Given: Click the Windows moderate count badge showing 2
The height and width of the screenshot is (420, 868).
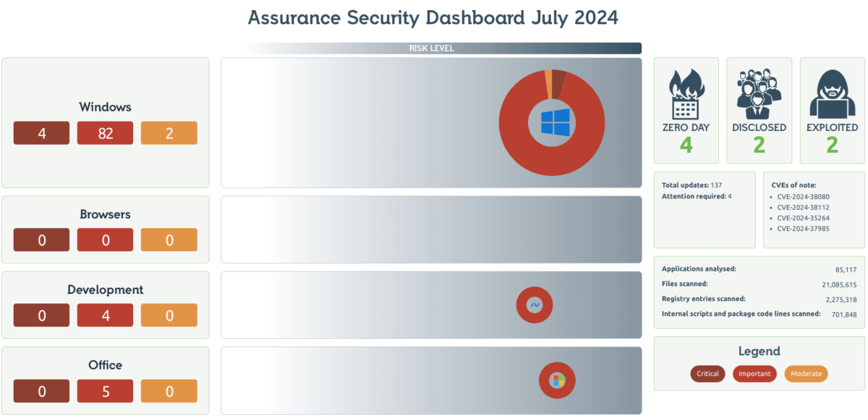Looking at the screenshot, I should pos(169,133).
